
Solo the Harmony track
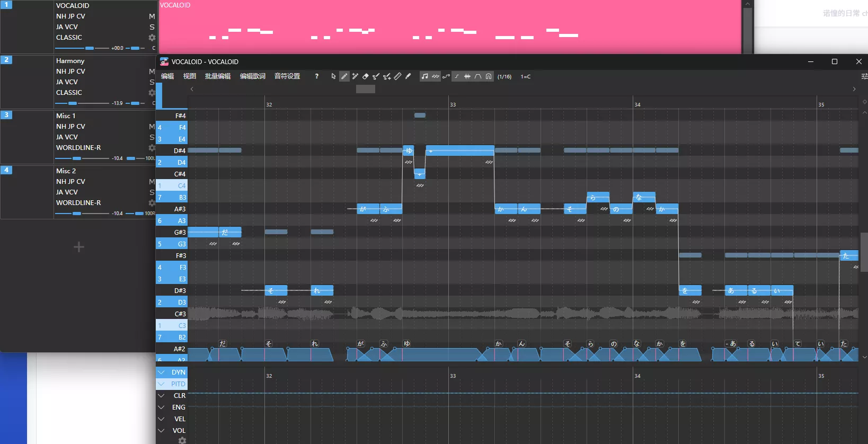point(152,82)
